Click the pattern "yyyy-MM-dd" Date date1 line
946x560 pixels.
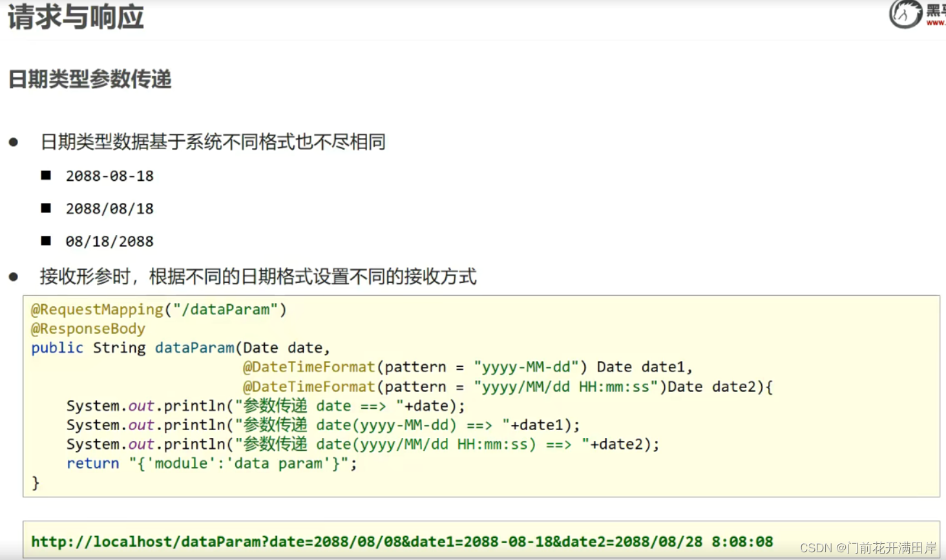(468, 367)
